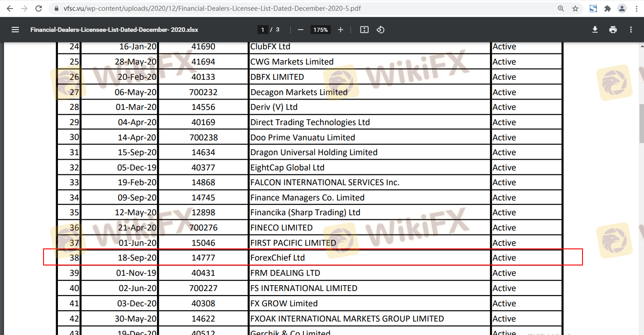
Task: Click the zoom out minus button
Action: click(x=301, y=30)
